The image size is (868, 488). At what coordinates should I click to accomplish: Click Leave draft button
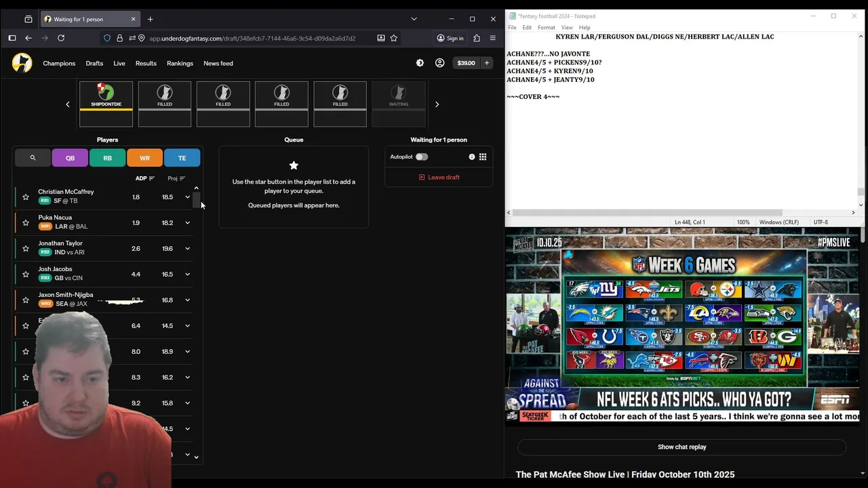tap(439, 177)
